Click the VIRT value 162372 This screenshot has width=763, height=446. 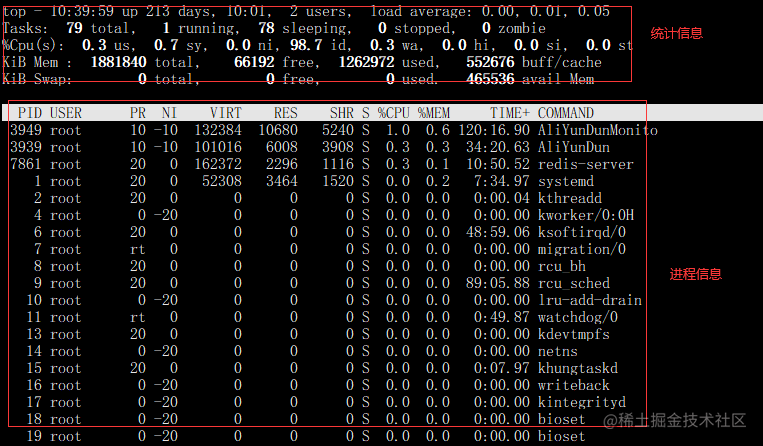pyautogui.click(x=218, y=164)
